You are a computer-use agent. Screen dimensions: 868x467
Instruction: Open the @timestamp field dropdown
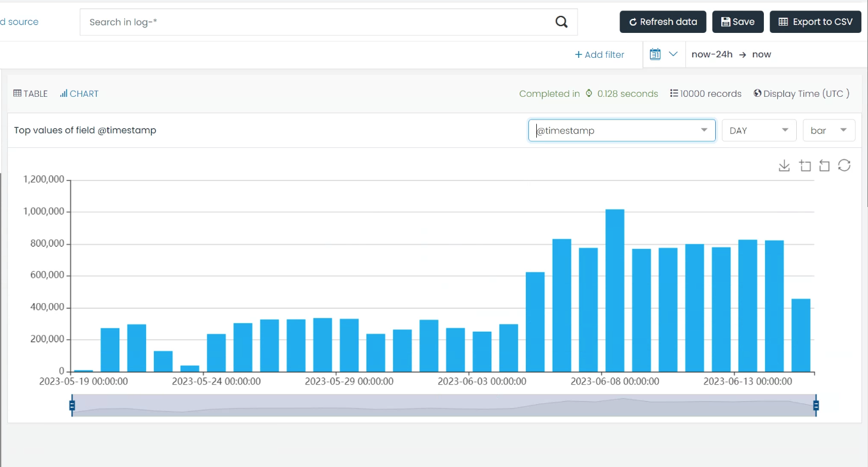621,130
